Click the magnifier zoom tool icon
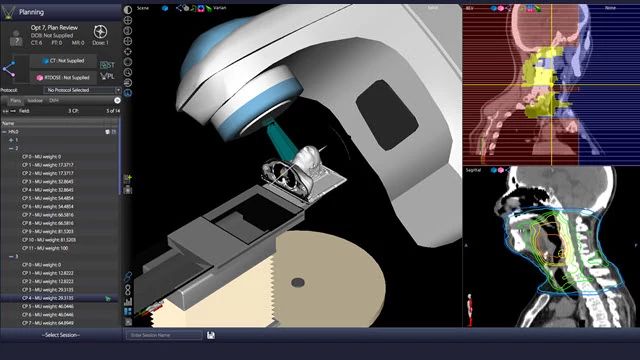The height and width of the screenshot is (360, 640). [x=128, y=72]
